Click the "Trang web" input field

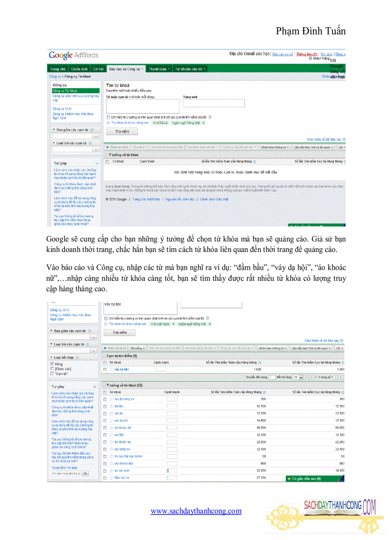213,103
